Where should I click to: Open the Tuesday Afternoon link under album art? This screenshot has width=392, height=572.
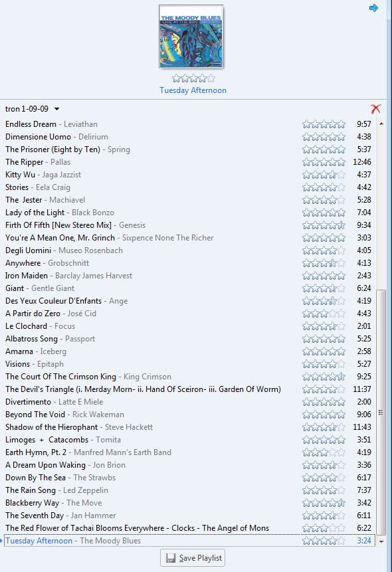point(193,90)
